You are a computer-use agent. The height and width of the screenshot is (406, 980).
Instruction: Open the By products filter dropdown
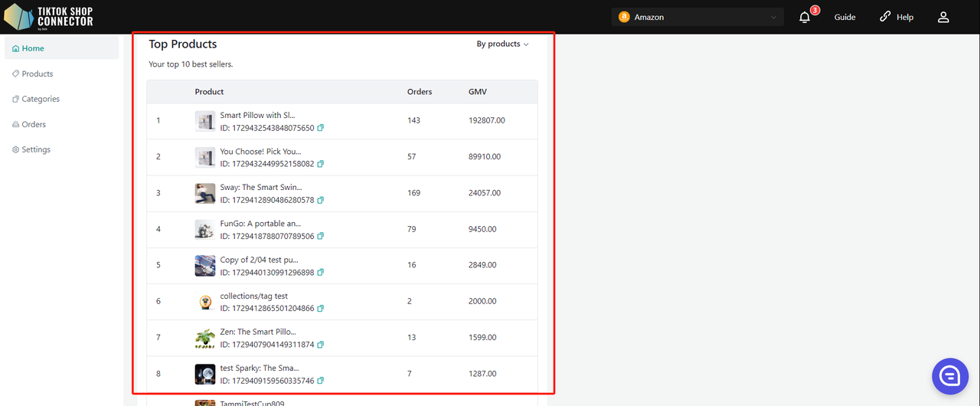click(x=502, y=44)
